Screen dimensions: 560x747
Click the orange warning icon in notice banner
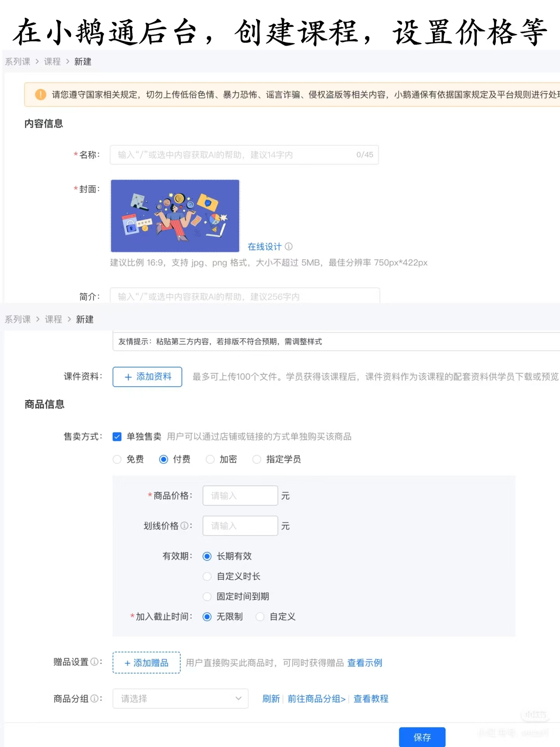[x=40, y=94]
